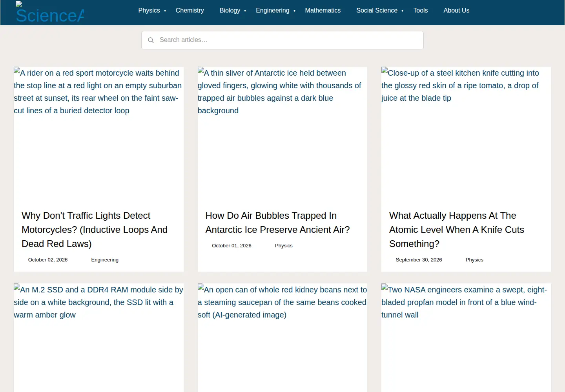Read the Knife Cuts atomic level article
The image size is (565, 392).
pyautogui.click(x=457, y=230)
